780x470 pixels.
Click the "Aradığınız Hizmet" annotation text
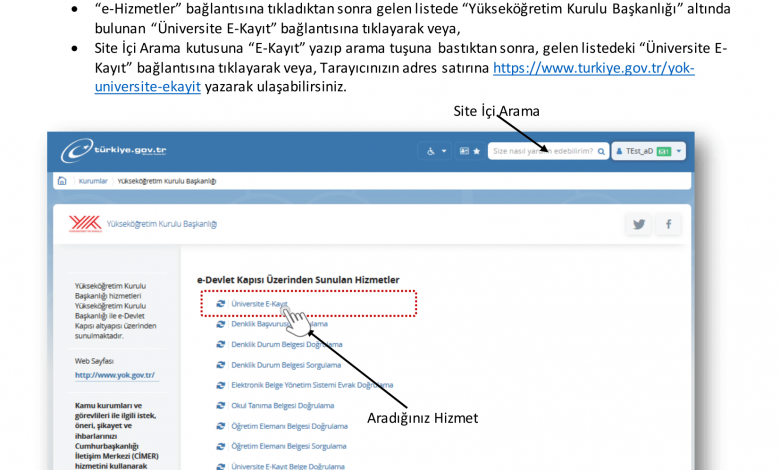click(422, 418)
